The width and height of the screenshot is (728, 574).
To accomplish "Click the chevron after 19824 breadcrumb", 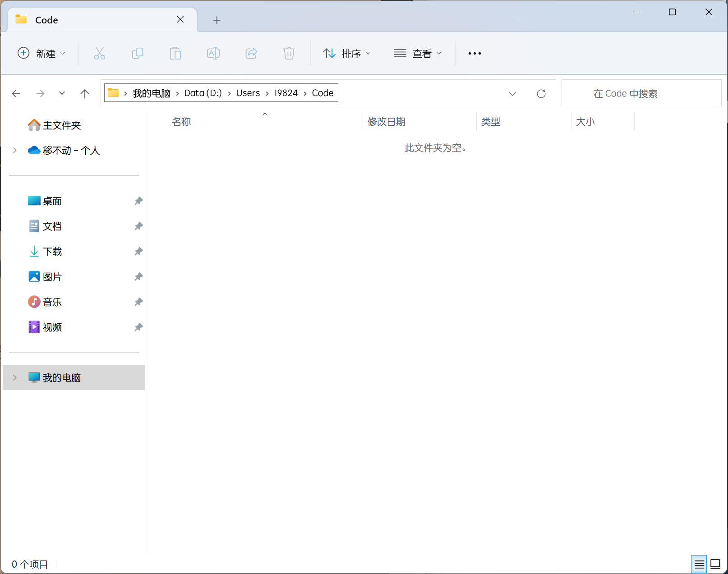I will [305, 93].
